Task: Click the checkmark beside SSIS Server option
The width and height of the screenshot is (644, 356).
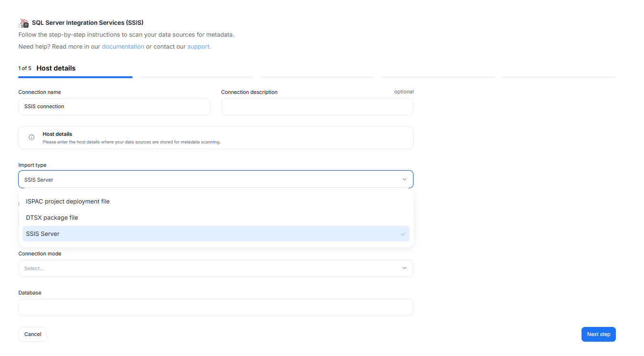Action: tap(403, 234)
